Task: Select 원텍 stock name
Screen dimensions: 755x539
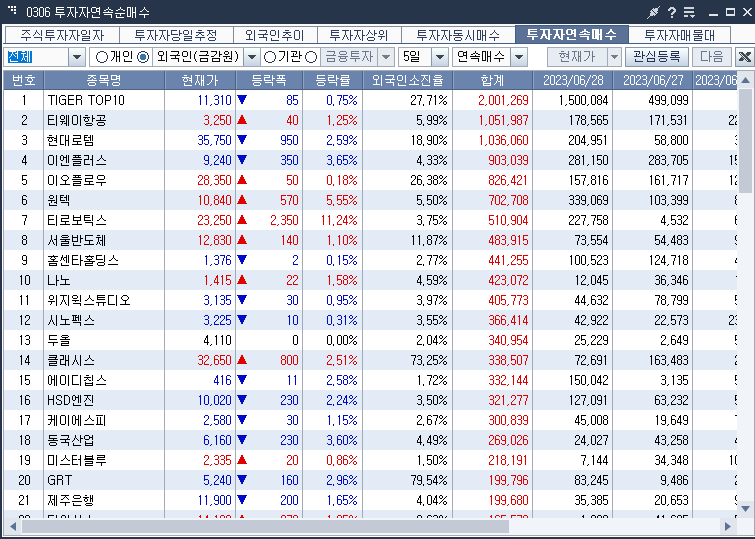Action: (x=59, y=200)
